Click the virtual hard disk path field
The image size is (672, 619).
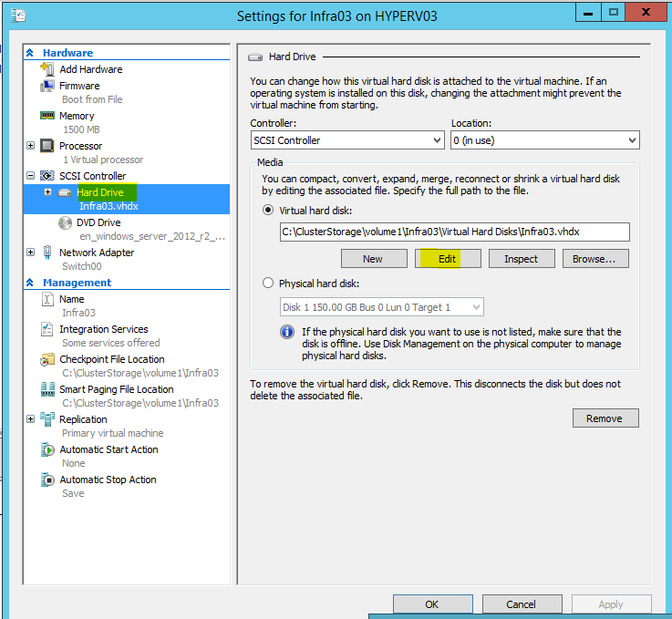tap(454, 232)
